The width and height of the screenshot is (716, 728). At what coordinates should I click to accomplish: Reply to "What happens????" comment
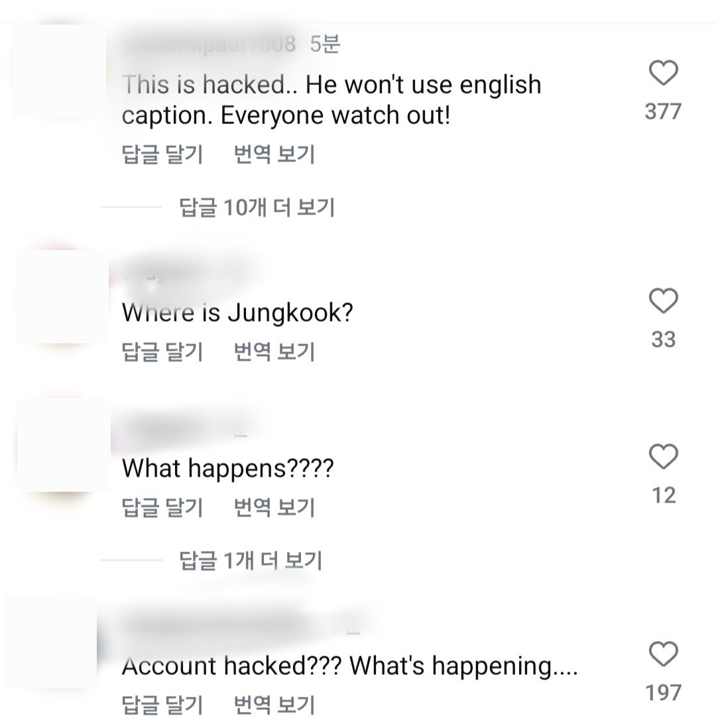[162, 507]
